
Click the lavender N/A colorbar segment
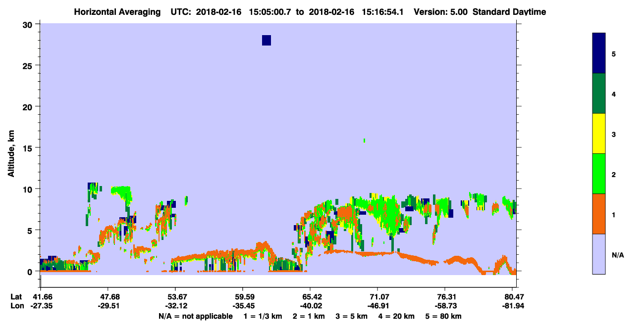(x=599, y=254)
